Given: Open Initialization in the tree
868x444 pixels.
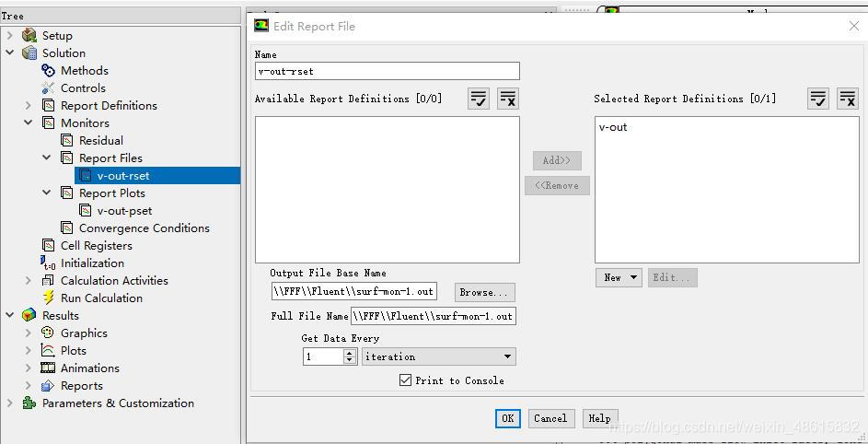Looking at the screenshot, I should tap(92, 263).
